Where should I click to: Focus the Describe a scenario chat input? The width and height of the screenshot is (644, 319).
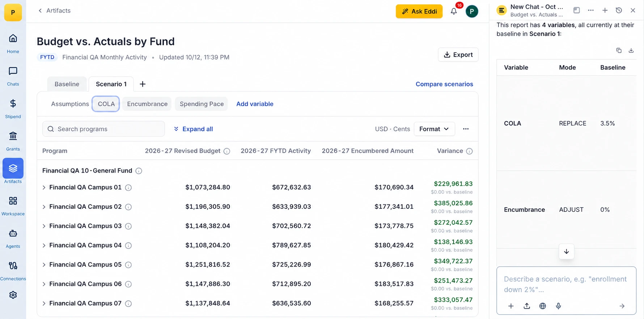[566, 284]
